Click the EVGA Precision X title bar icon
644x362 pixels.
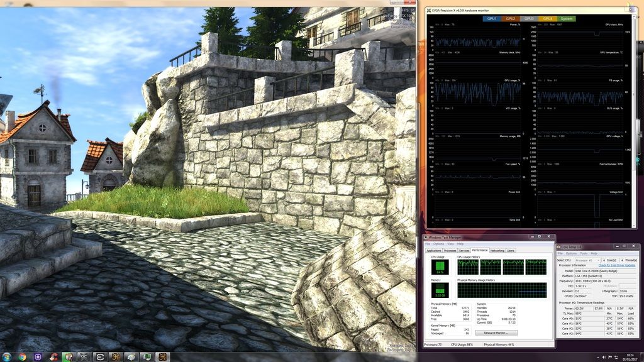click(x=429, y=10)
